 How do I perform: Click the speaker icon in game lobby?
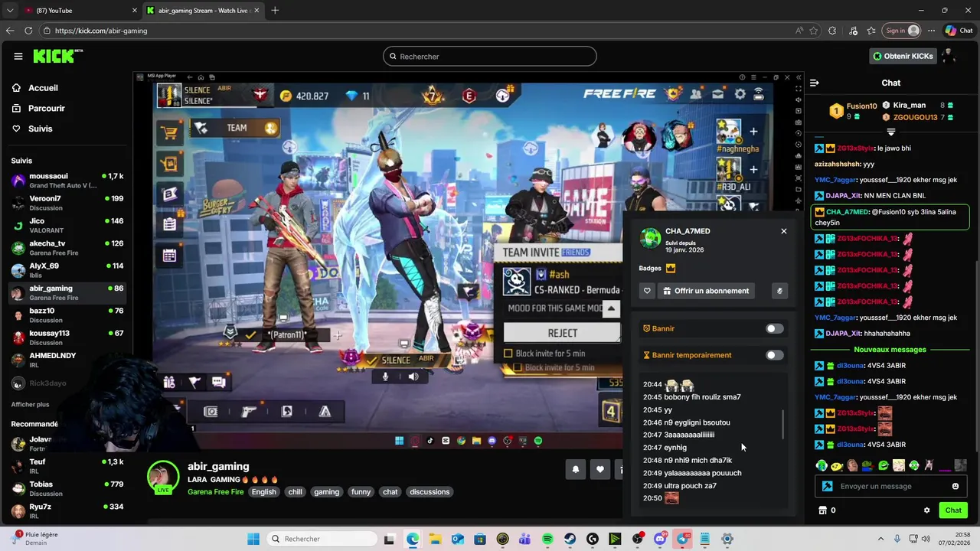click(413, 377)
